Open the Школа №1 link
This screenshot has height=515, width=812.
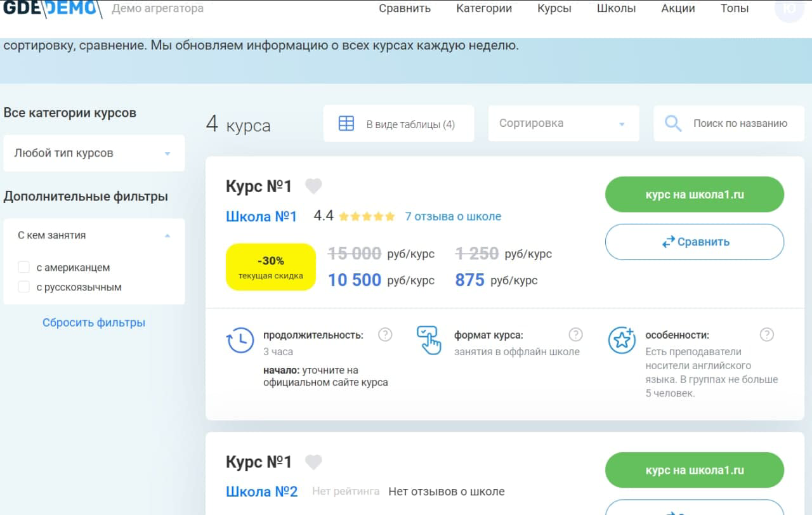(x=261, y=216)
